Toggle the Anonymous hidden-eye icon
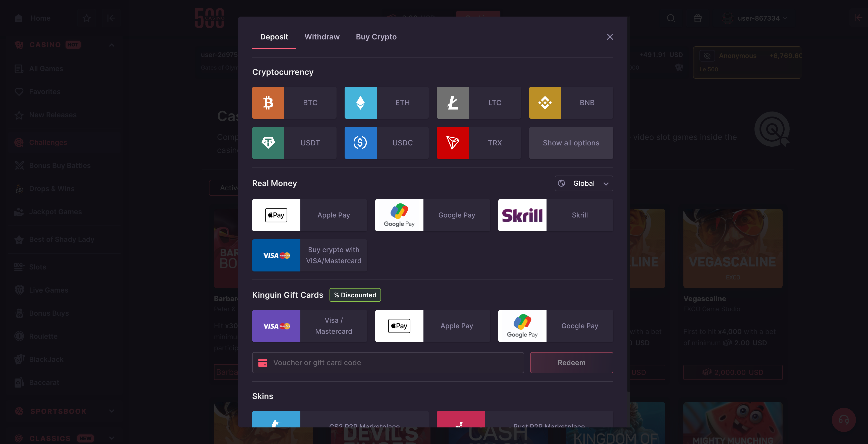 (x=707, y=56)
